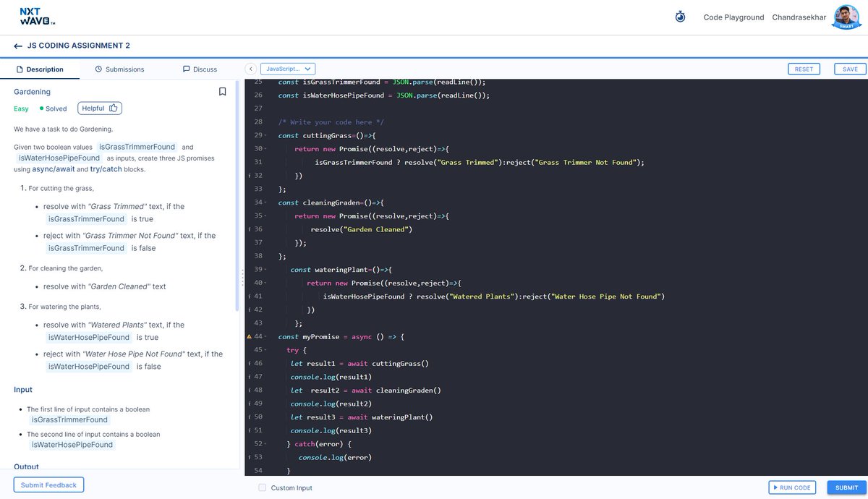Click the 'try/catch' highlighted text in description

click(108, 169)
